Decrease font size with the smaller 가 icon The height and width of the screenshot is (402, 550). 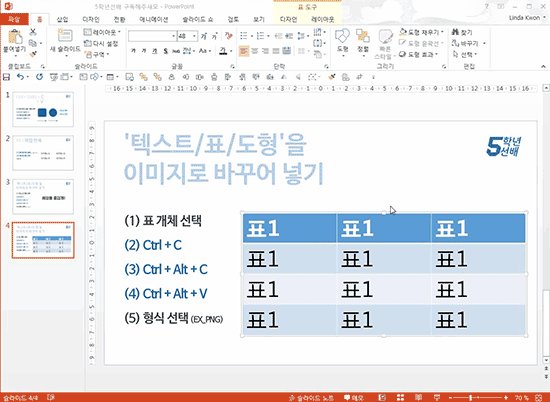point(214,36)
